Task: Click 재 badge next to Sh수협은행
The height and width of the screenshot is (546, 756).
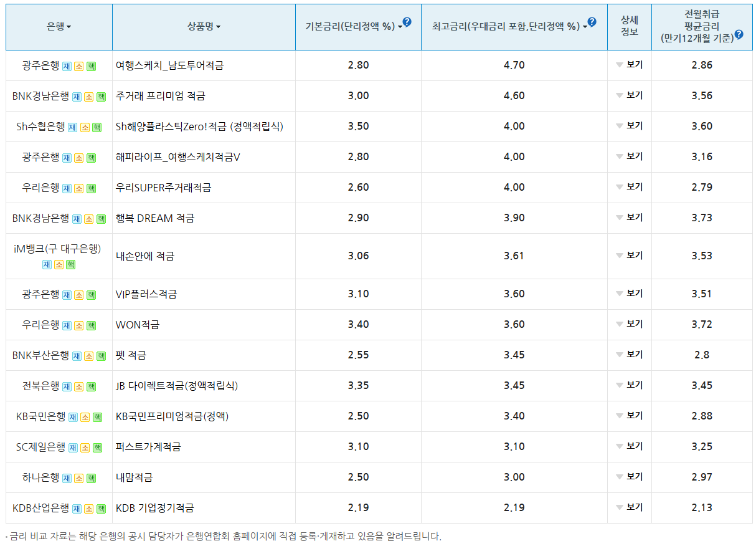Action: click(72, 127)
